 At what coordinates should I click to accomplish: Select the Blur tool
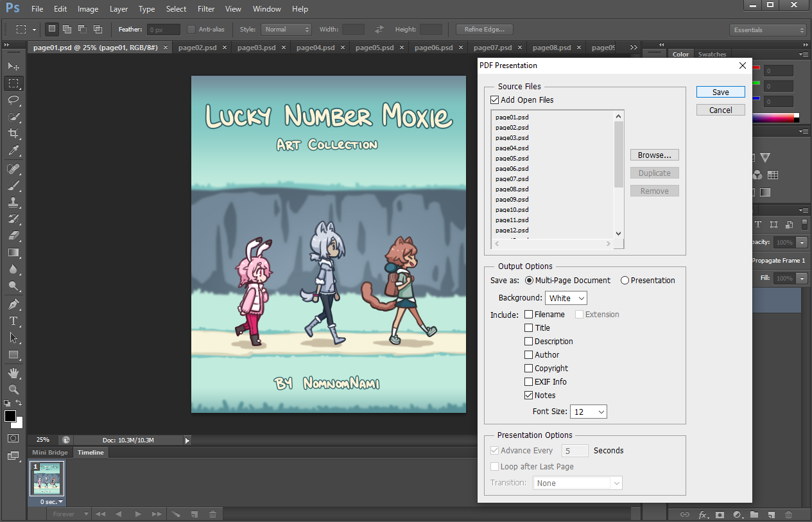pyautogui.click(x=13, y=269)
